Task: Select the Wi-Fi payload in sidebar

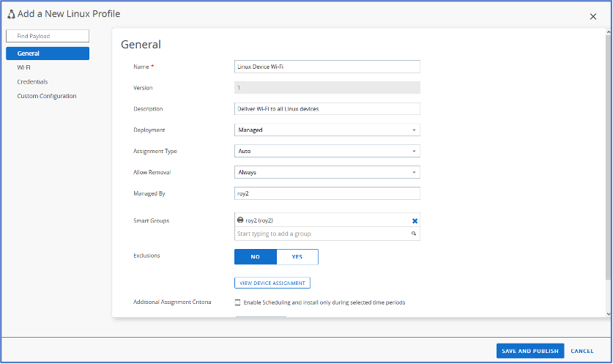Action: (x=24, y=67)
